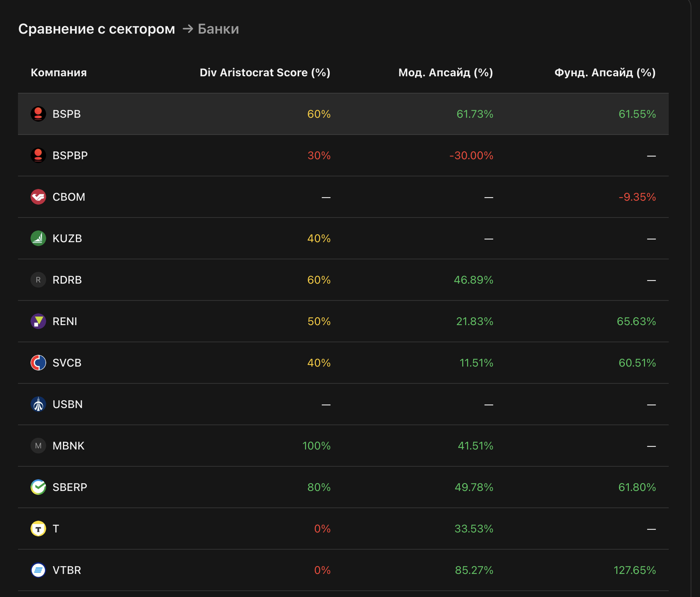Click the USBN anchor logo icon

[39, 404]
